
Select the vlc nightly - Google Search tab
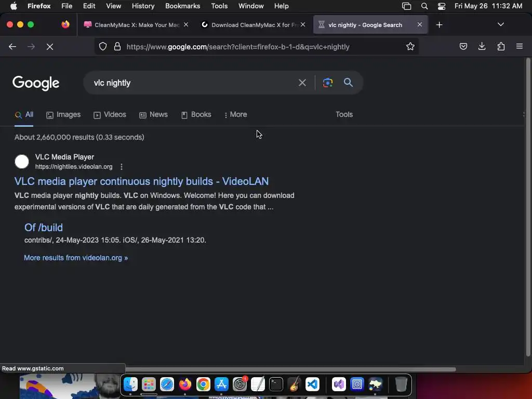pyautogui.click(x=370, y=25)
